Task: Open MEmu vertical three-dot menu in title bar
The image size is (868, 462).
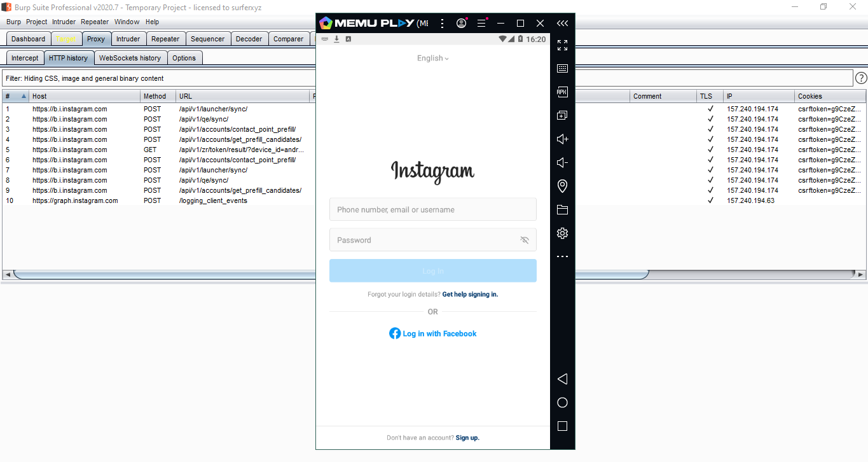Action: coord(443,23)
